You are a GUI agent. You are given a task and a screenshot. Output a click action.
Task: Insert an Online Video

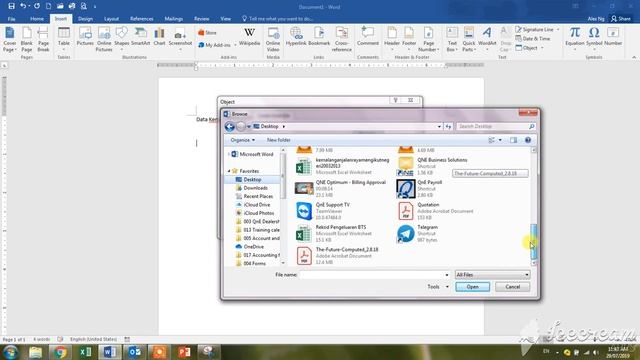pyautogui.click(x=273, y=39)
